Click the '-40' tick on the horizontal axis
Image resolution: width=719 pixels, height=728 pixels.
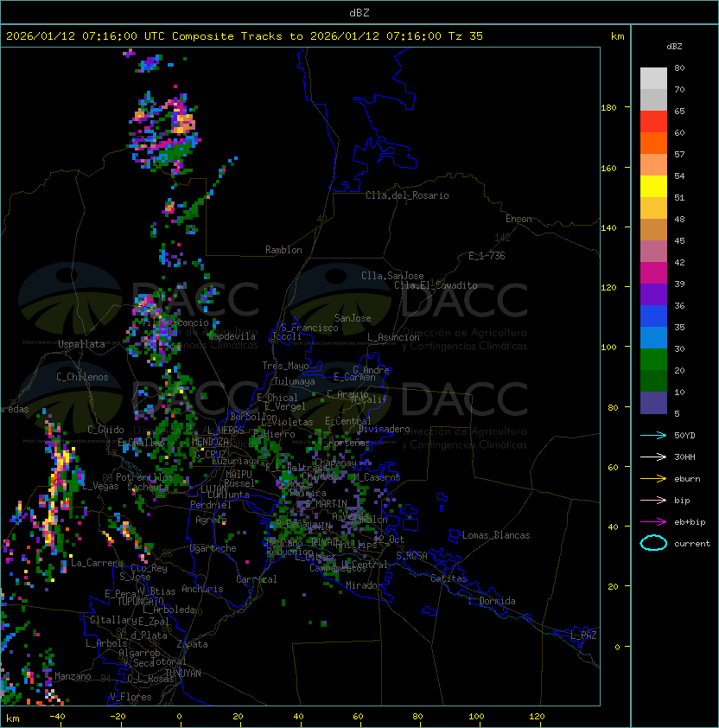(58, 716)
